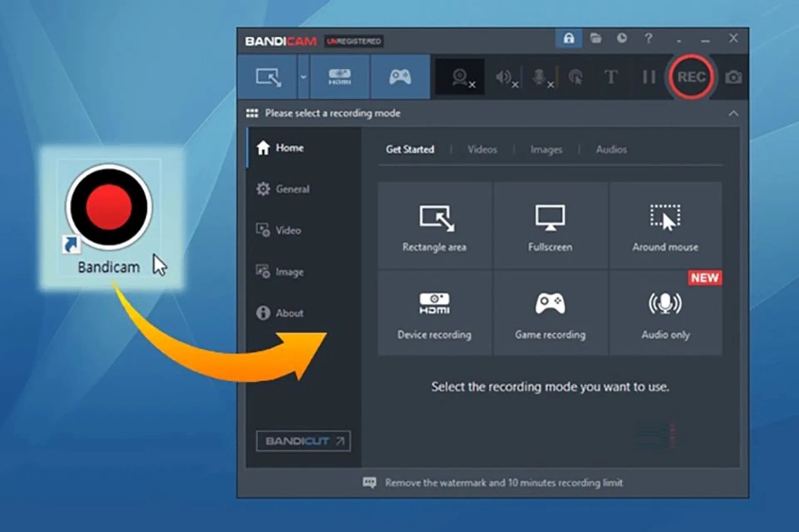This screenshot has height=532, width=799.
Task: Open the Images tab
Action: pyautogui.click(x=546, y=150)
